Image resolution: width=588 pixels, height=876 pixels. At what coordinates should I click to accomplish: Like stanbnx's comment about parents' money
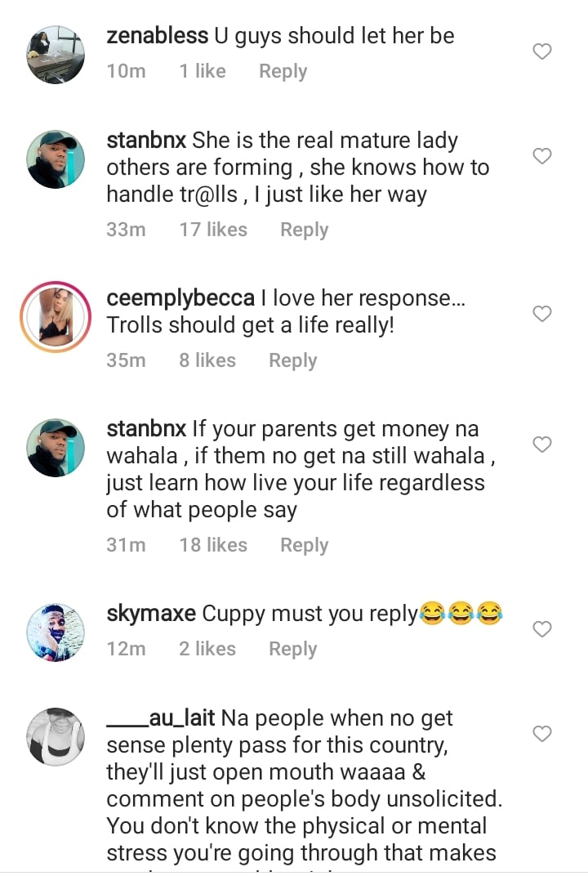pos(542,445)
